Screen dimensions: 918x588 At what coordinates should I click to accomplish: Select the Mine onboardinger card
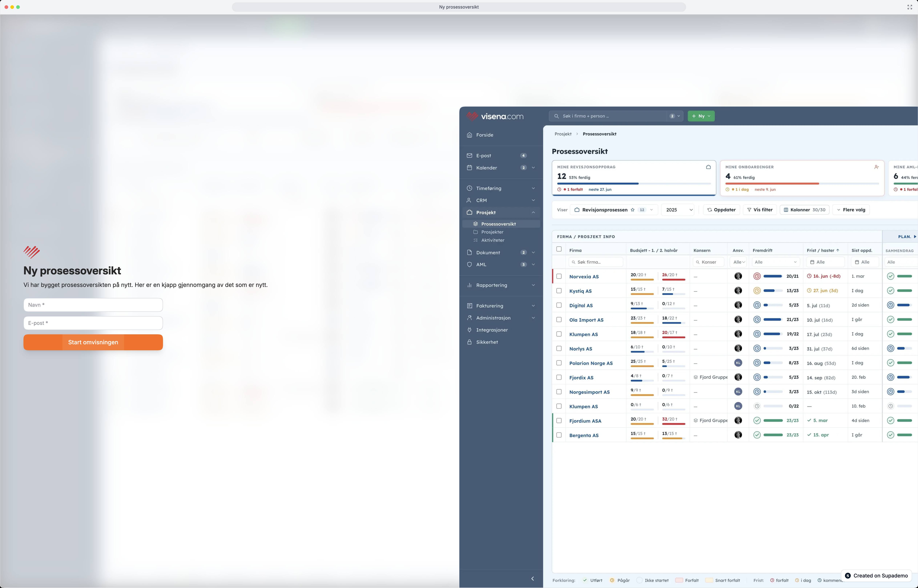click(x=802, y=178)
